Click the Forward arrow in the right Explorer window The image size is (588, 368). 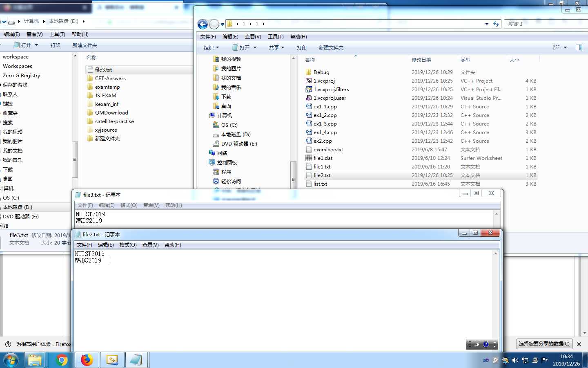point(214,24)
